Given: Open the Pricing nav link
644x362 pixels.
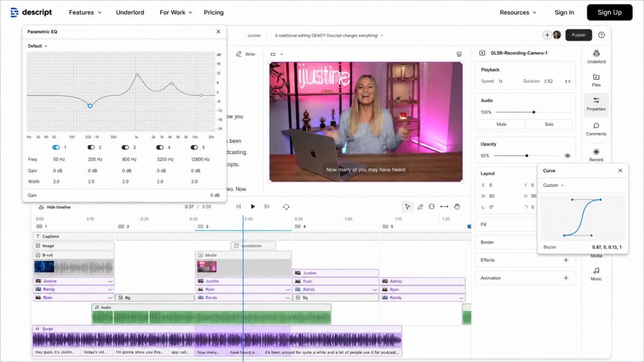Looking at the screenshot, I should [x=214, y=12].
